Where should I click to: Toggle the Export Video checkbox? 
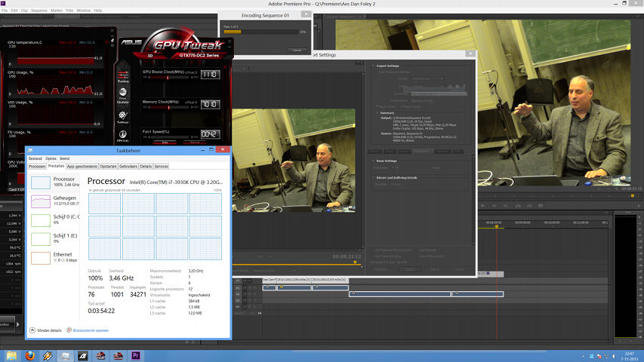click(377, 106)
